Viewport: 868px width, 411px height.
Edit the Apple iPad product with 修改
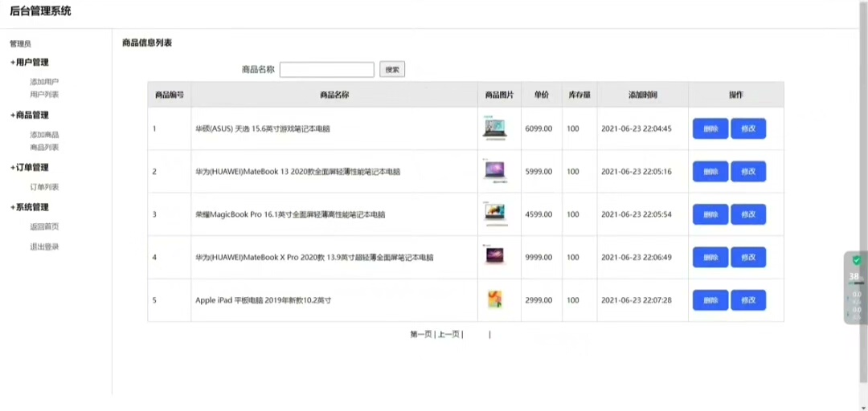coord(748,300)
